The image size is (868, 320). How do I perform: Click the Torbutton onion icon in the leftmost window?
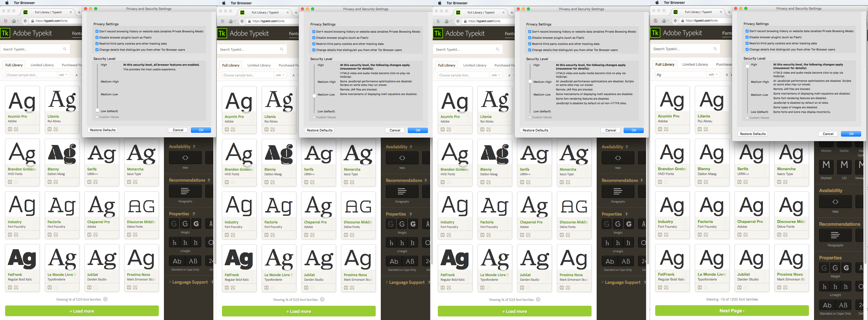point(14,21)
